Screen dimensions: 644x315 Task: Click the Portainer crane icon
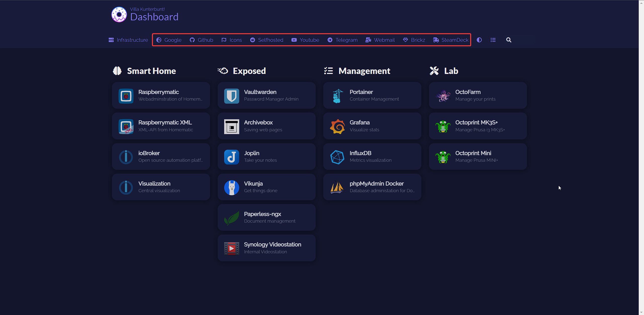click(x=337, y=96)
